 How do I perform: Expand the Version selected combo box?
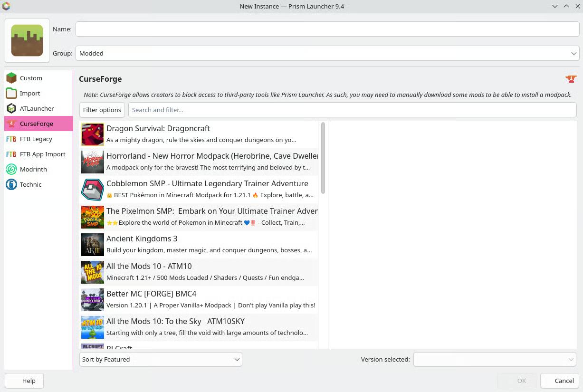point(494,359)
